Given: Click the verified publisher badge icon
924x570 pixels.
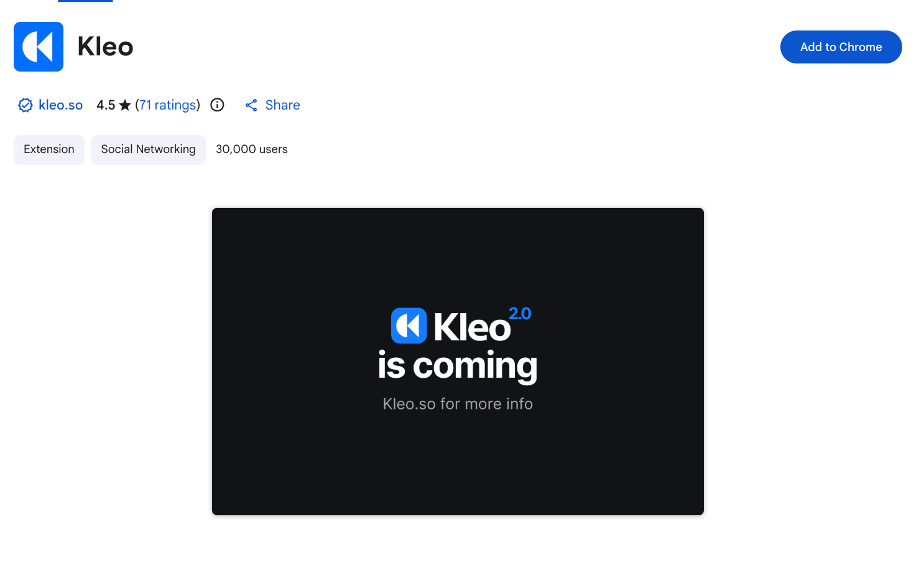Looking at the screenshot, I should 25,105.
